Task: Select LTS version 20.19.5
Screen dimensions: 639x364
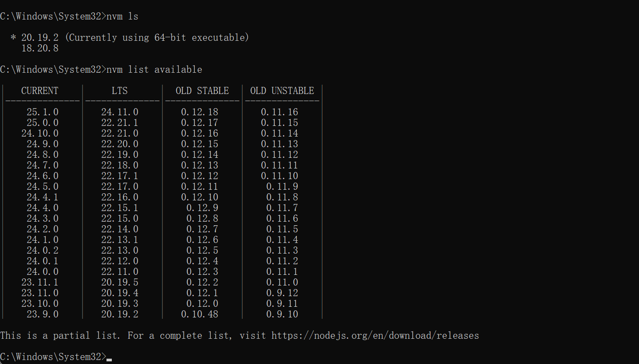Action: coord(120,282)
